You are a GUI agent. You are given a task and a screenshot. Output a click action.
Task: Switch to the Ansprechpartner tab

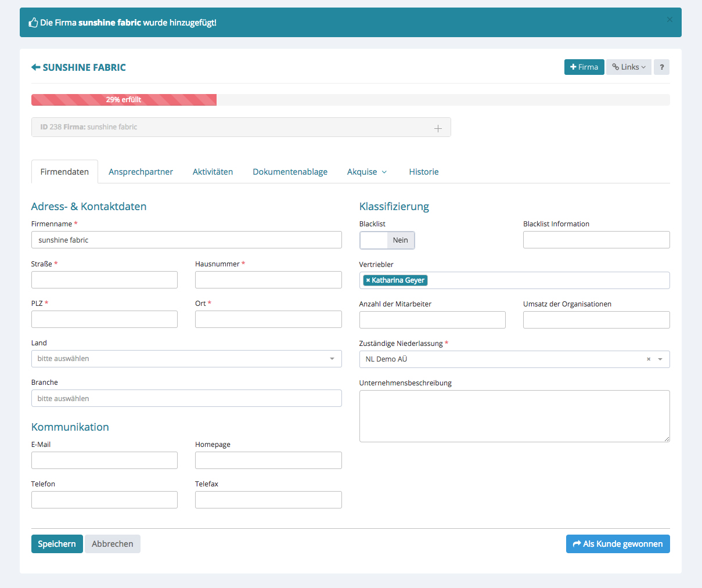(141, 172)
